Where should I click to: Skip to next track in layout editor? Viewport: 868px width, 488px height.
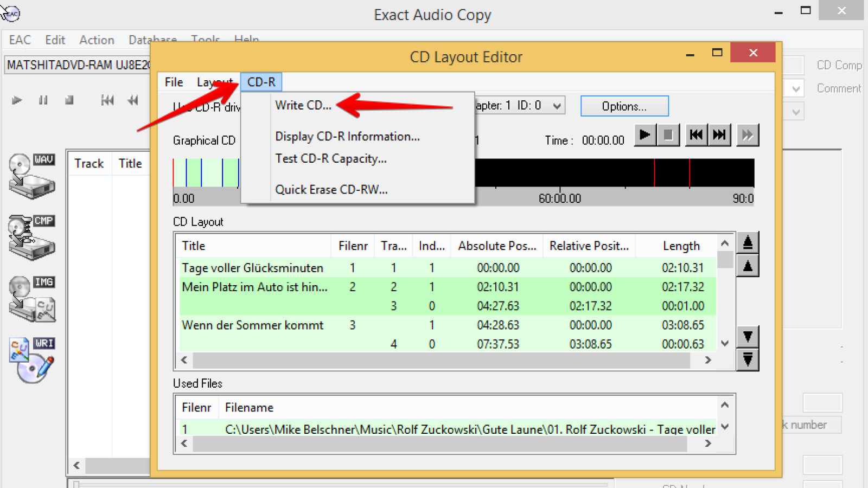coord(720,135)
